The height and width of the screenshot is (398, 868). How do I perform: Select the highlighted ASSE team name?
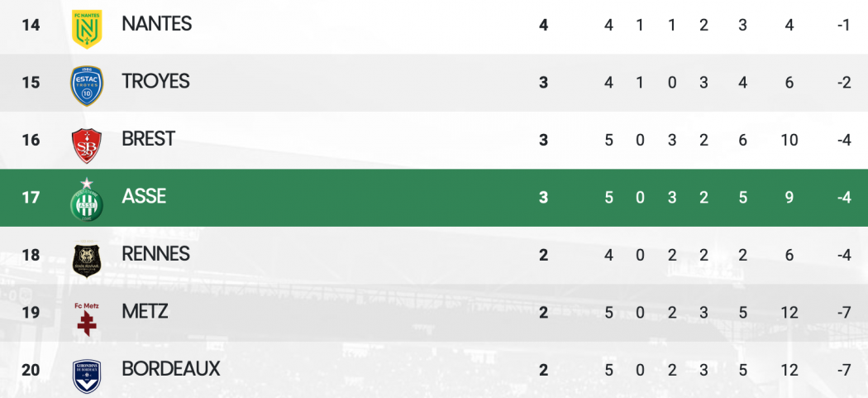tap(144, 196)
